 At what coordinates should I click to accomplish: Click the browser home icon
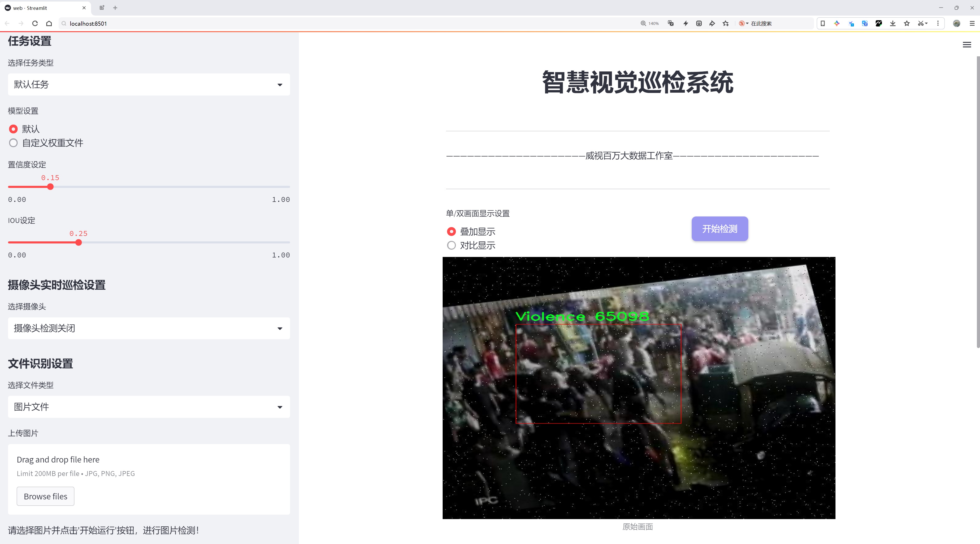point(49,24)
